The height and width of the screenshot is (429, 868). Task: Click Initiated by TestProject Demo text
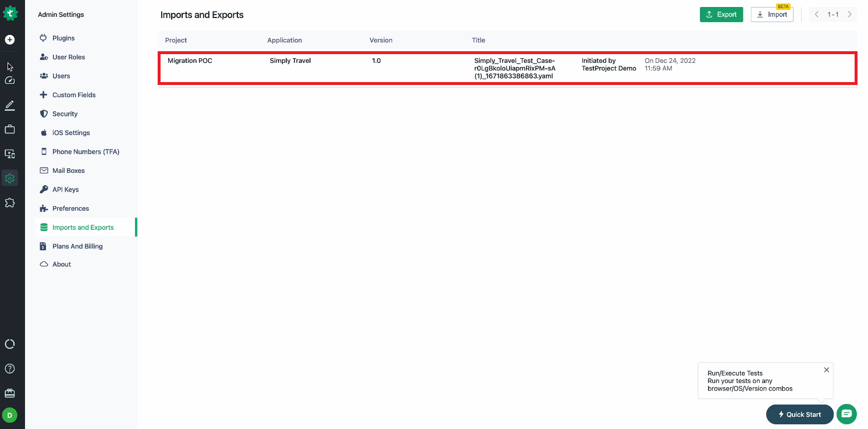tap(609, 65)
